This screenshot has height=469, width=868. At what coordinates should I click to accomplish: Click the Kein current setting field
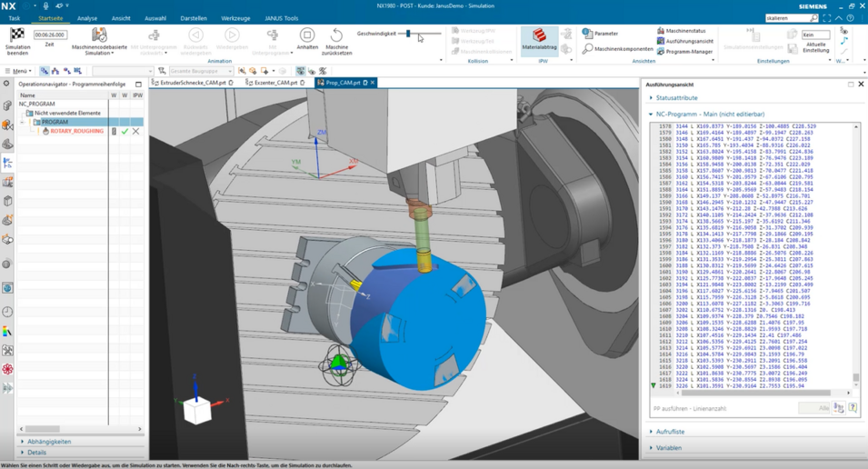click(815, 35)
